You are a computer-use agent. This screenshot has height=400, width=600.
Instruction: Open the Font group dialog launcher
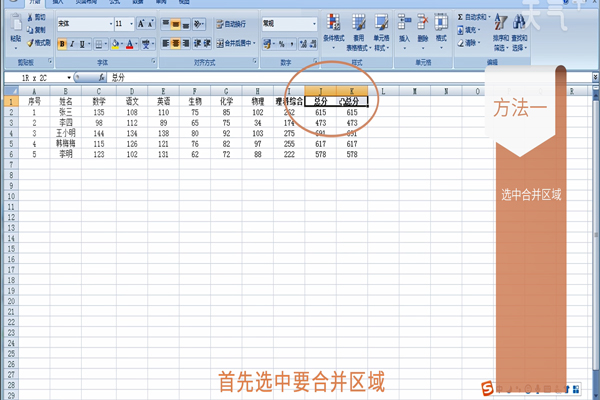[153, 61]
